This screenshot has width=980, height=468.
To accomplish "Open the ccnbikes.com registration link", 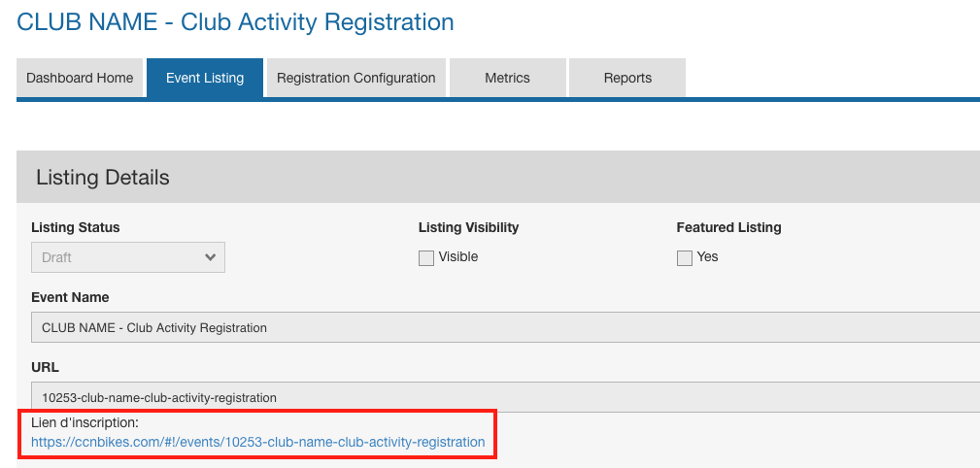I will [x=257, y=442].
